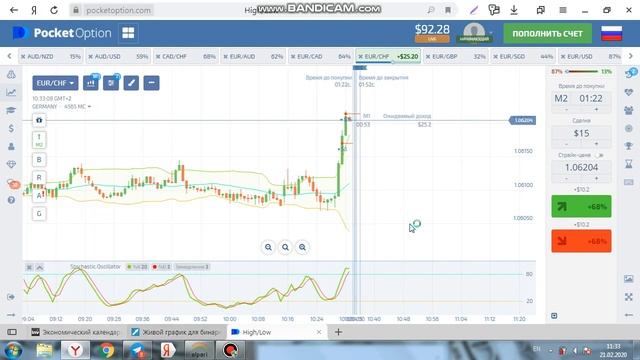The width and height of the screenshot is (640, 360).
Task: Click the $15 trade amount field
Action: (x=581, y=133)
